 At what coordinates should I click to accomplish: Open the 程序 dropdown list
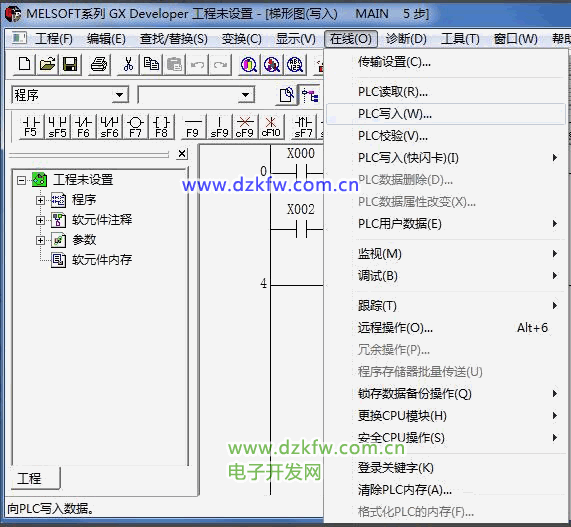120,95
